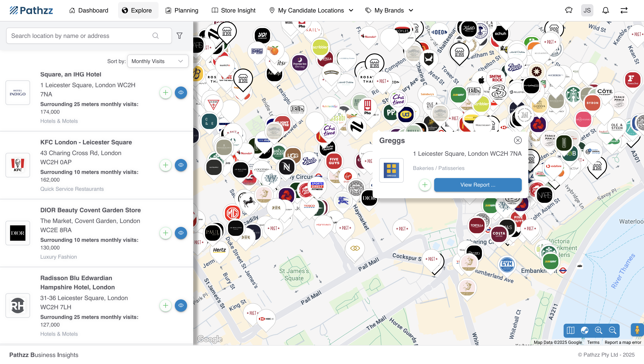Close the Greggs popup card
Viewport: 644px width, 364px height.
[x=517, y=140]
